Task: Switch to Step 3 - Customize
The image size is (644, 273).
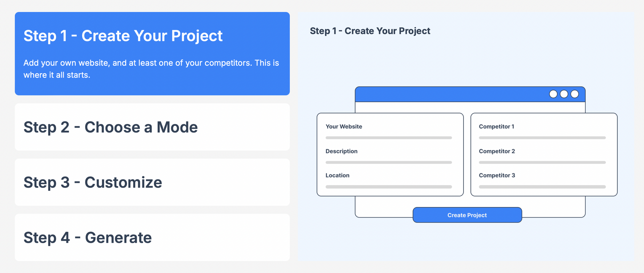Action: (152, 182)
